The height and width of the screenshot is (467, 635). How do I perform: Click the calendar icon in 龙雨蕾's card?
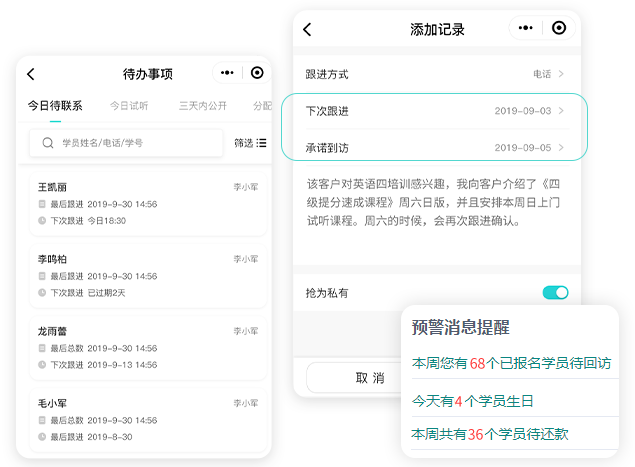point(42,348)
